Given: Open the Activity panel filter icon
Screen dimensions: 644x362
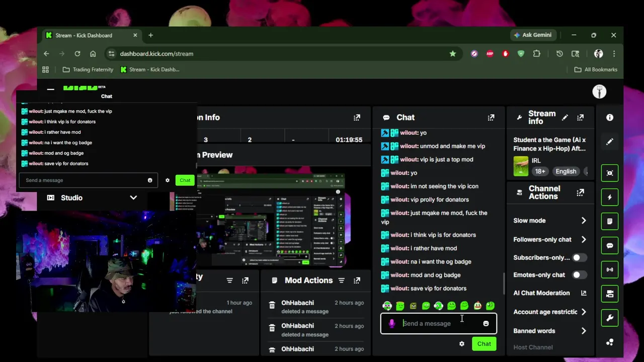Looking at the screenshot, I should coord(229,281).
